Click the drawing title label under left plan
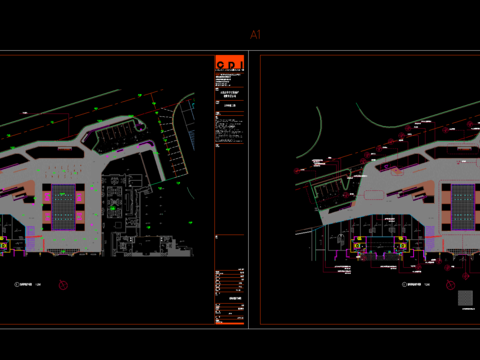The image size is (480, 360). click(28, 285)
